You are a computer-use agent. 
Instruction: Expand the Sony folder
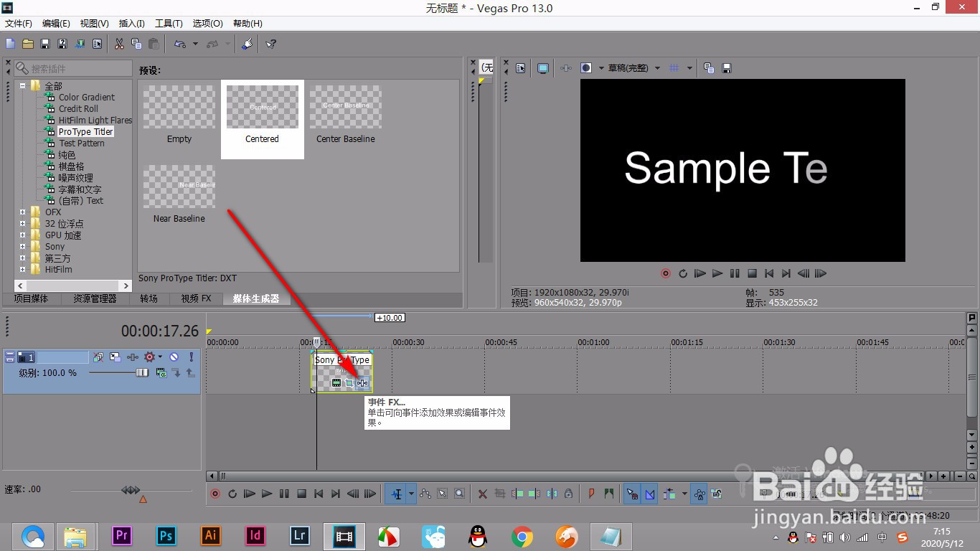(x=23, y=246)
